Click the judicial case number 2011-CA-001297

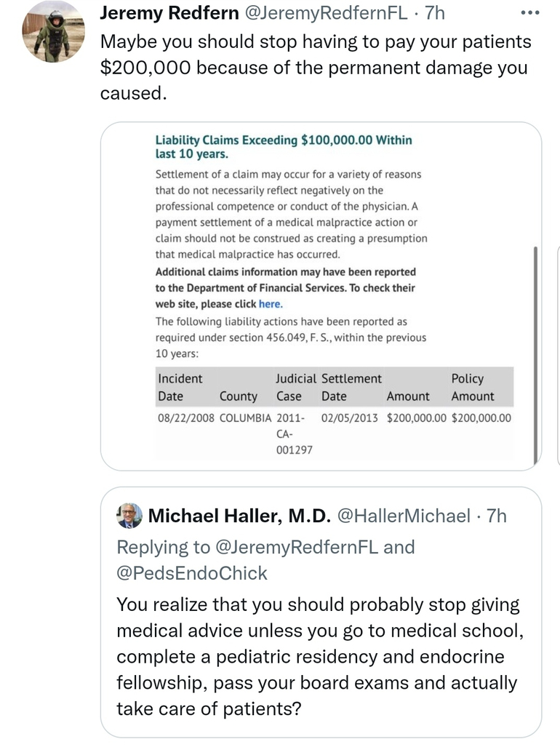pos(294,434)
